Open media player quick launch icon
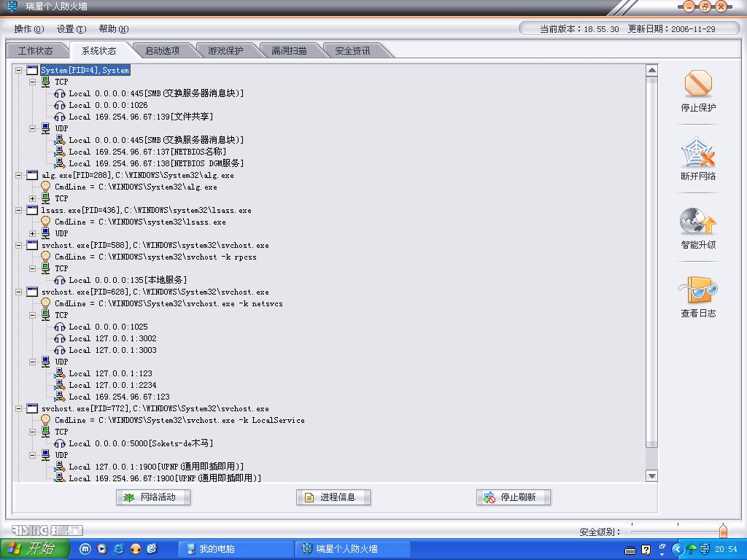Screen dimensions: 747x560 coord(102,549)
